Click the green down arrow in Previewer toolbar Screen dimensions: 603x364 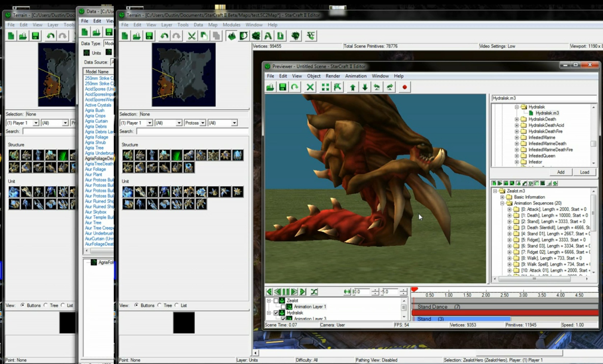point(365,87)
